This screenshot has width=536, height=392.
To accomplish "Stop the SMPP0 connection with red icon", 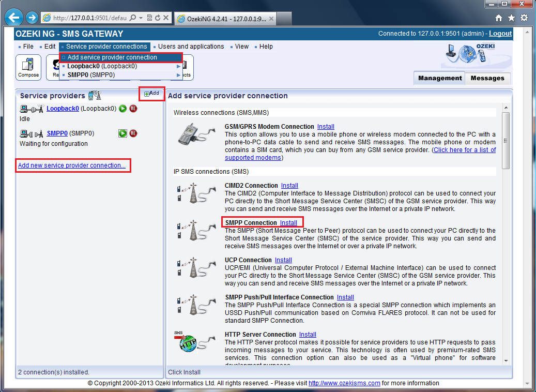I will click(x=133, y=133).
